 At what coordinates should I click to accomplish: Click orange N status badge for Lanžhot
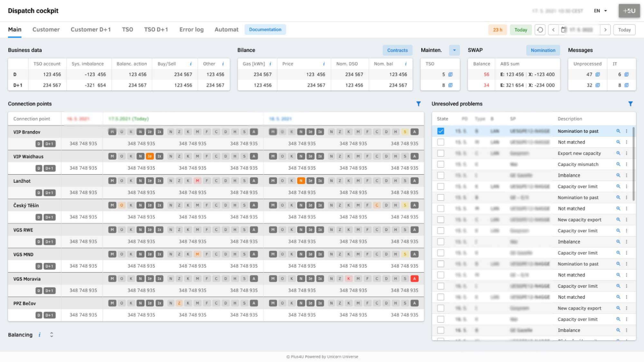[301, 181]
